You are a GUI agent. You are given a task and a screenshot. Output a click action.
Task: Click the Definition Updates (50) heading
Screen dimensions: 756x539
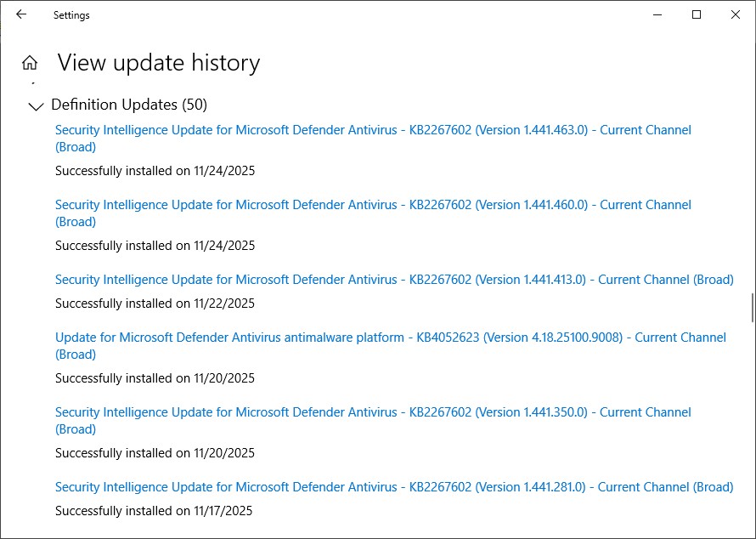point(129,105)
